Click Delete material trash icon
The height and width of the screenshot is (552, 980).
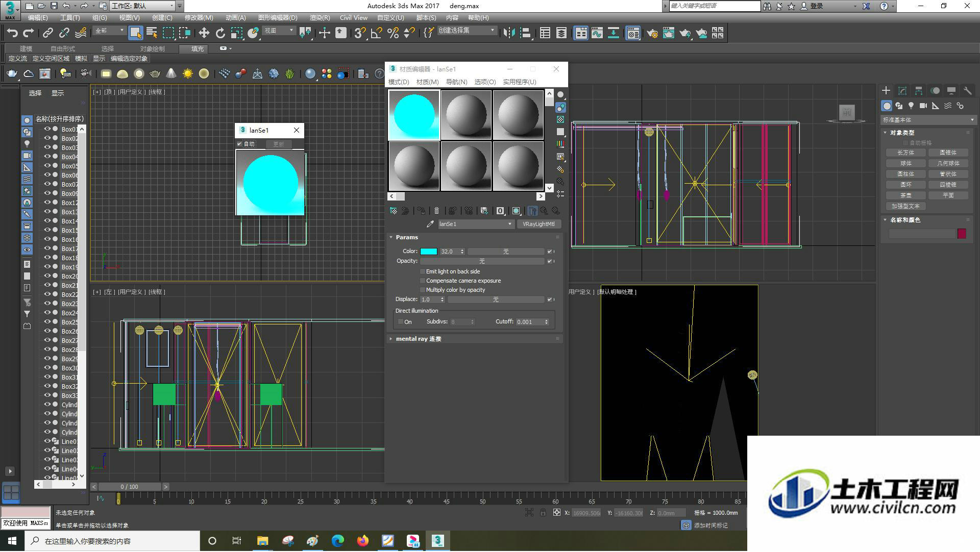coord(436,211)
